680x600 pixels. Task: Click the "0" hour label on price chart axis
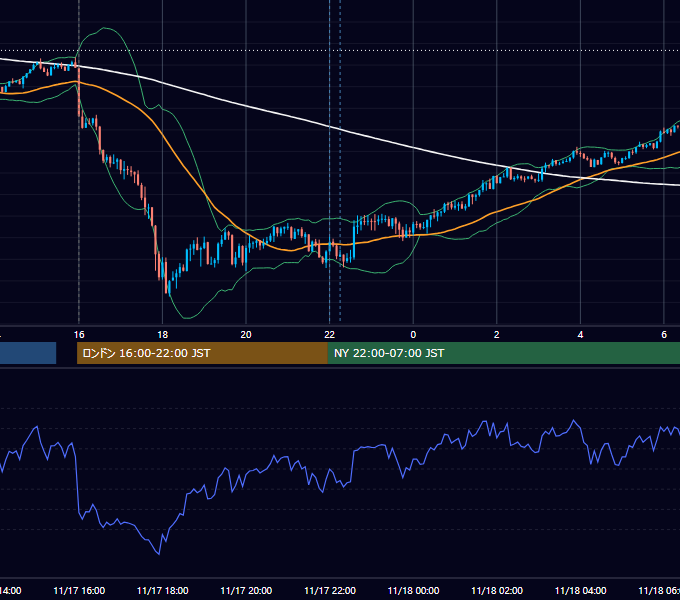pyautogui.click(x=413, y=335)
